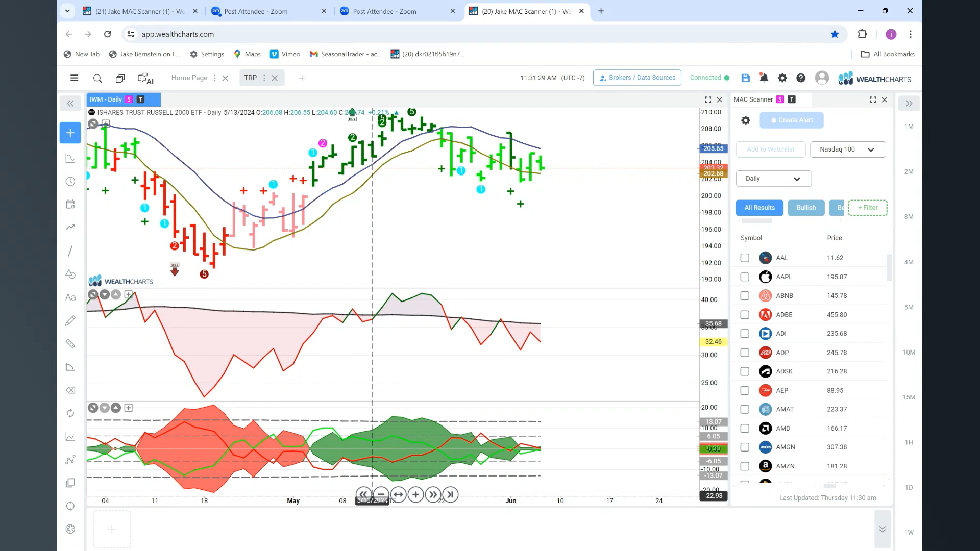This screenshot has width=980, height=551.
Task: Maximize the IWM chart panel
Action: point(708,99)
